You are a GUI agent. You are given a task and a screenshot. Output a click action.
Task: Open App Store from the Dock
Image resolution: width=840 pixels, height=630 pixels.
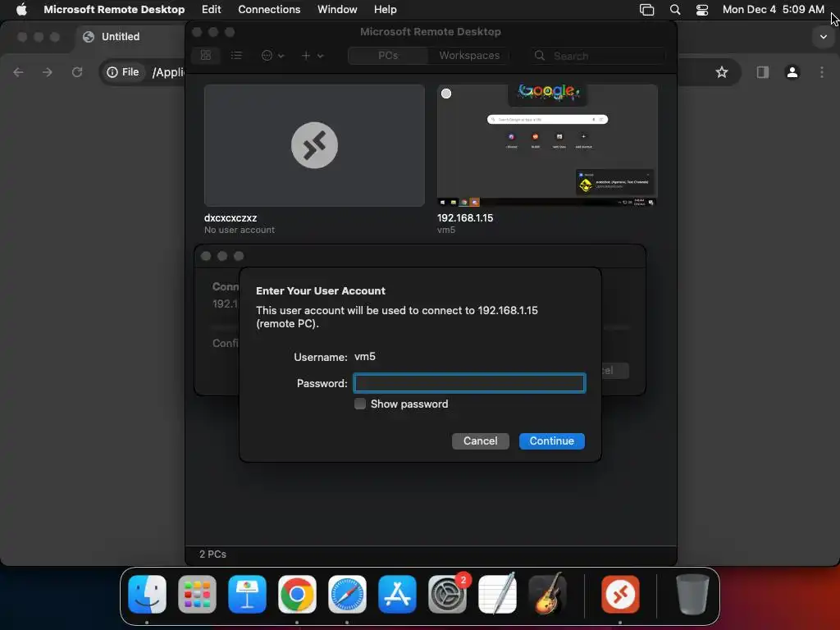pos(397,594)
